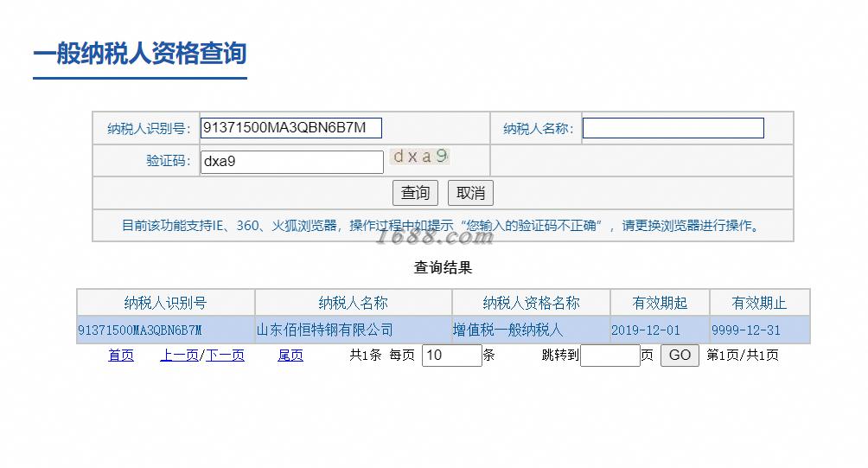Click the 一般纳税人资格查询 page title

pos(140,54)
